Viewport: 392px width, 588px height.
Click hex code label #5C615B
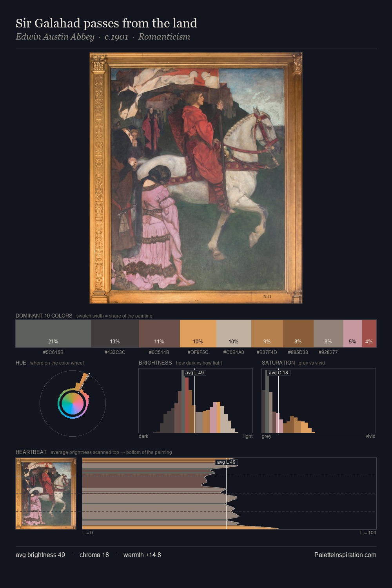[53, 352]
